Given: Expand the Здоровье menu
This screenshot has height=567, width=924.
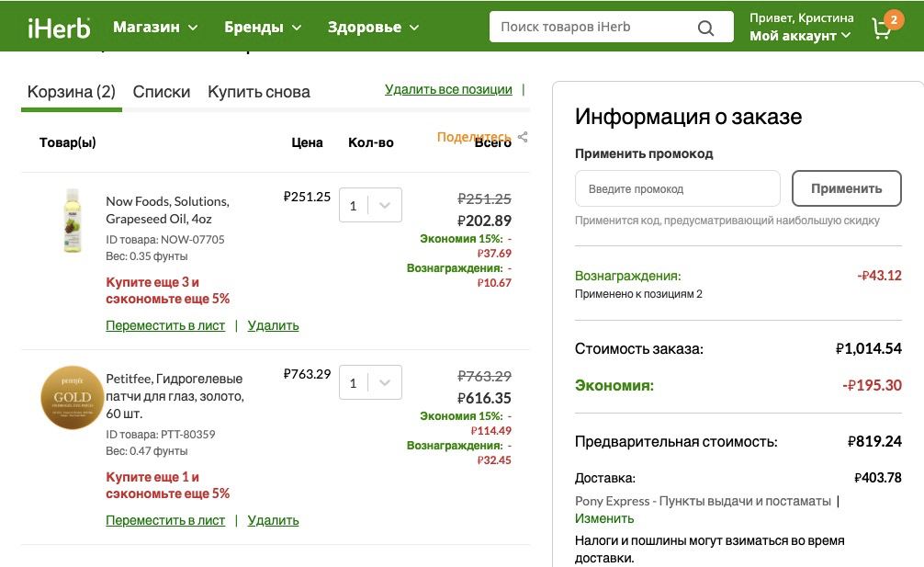Looking at the screenshot, I should 373,28.
